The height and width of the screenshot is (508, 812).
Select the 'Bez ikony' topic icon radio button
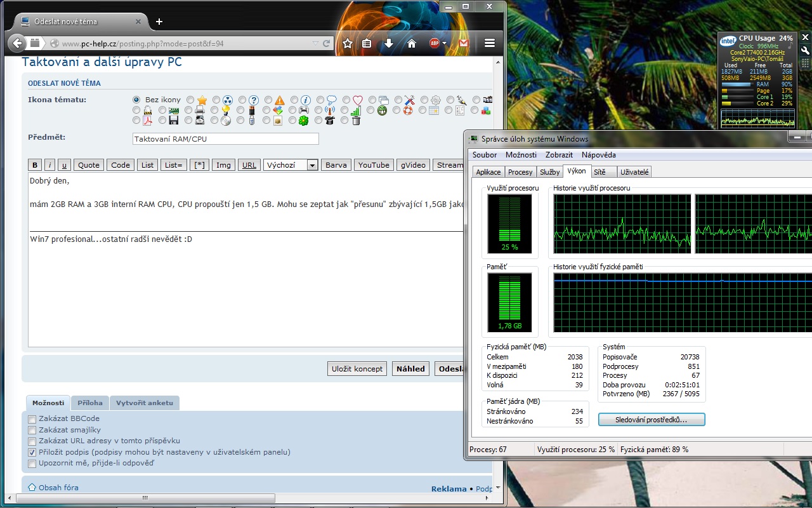click(x=136, y=100)
